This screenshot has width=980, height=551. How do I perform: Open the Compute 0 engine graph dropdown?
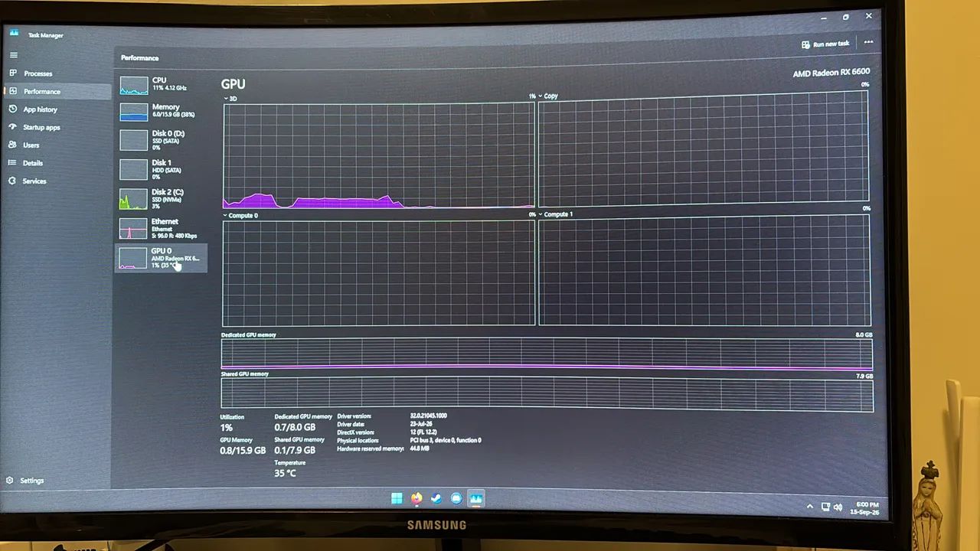tap(240, 215)
